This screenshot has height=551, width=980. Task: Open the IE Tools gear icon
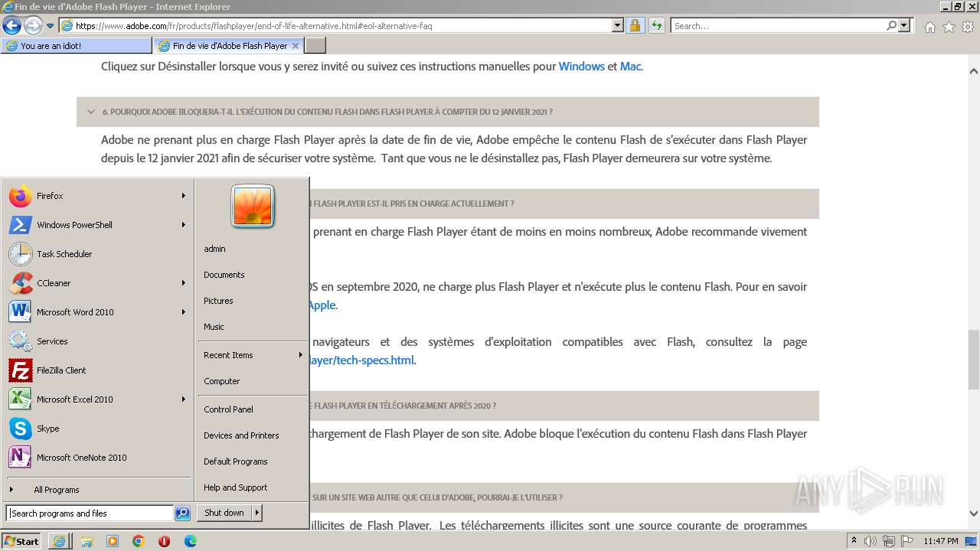[968, 27]
